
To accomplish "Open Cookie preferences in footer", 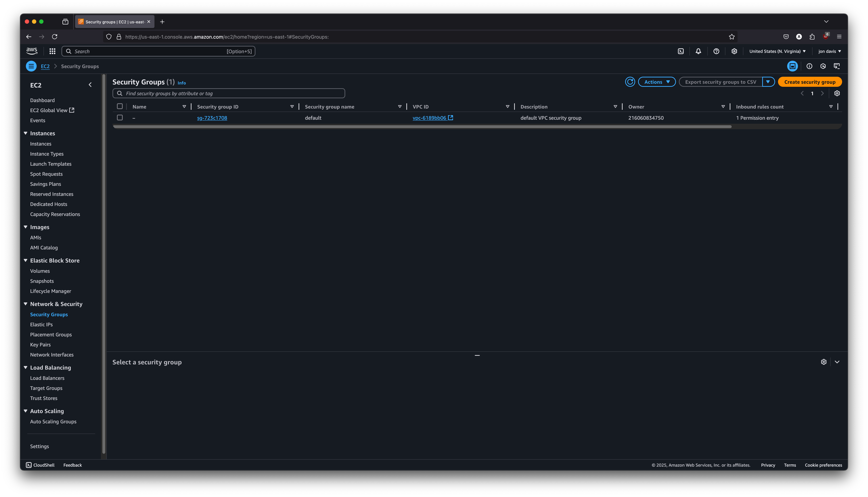I will click(823, 465).
